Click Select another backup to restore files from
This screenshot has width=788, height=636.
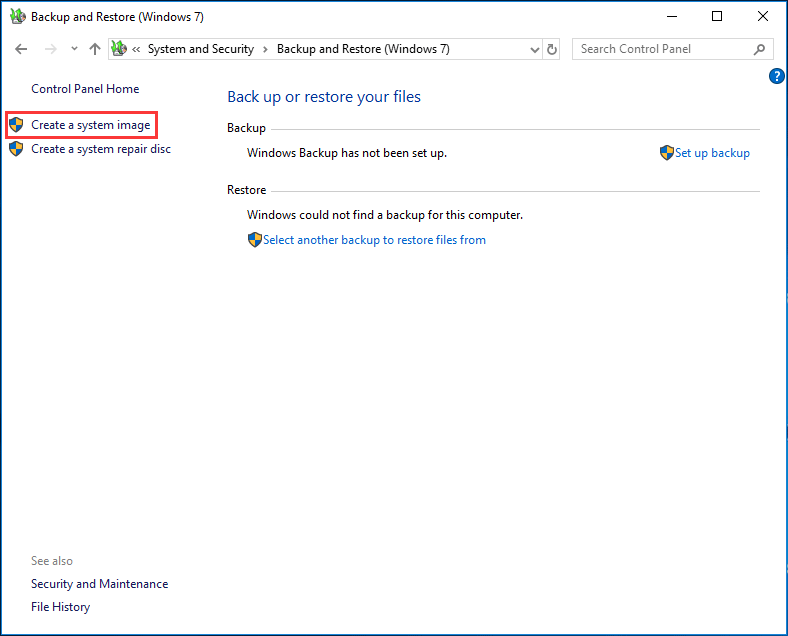(x=374, y=240)
